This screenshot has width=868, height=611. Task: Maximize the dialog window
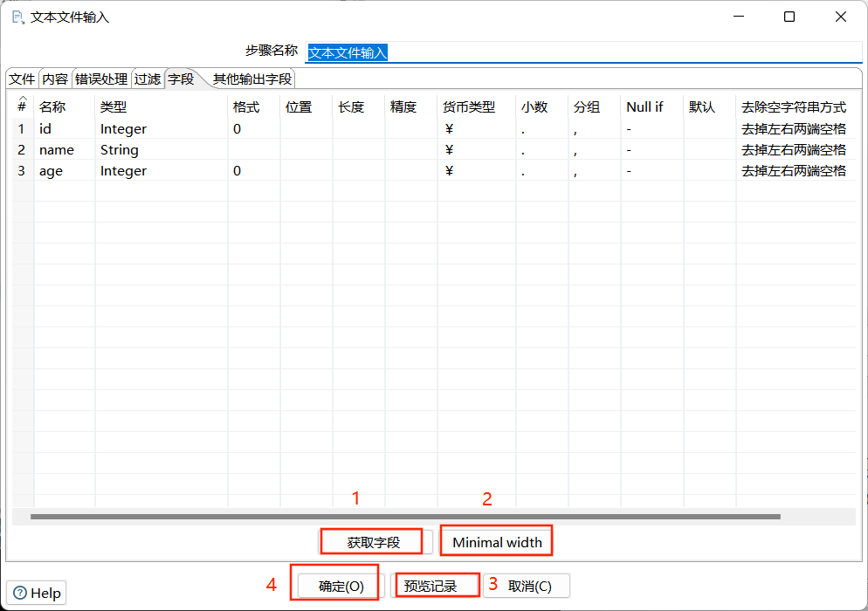(789, 17)
